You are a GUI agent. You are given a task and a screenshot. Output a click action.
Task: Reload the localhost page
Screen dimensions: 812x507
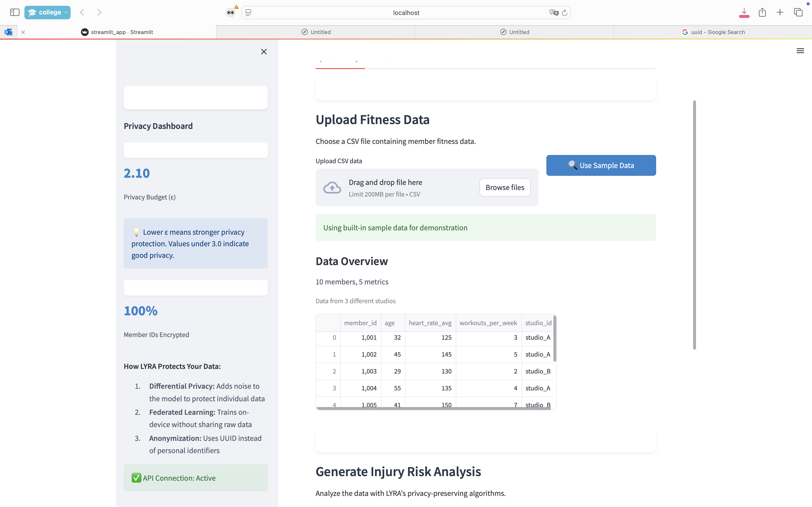564,13
